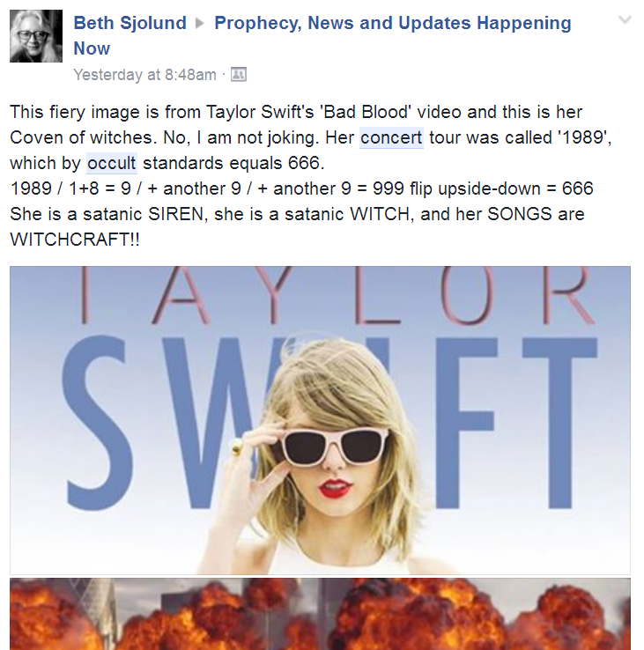Click the arrow between poster name and group
Viewport: 644px width, 650px height.
click(200, 23)
